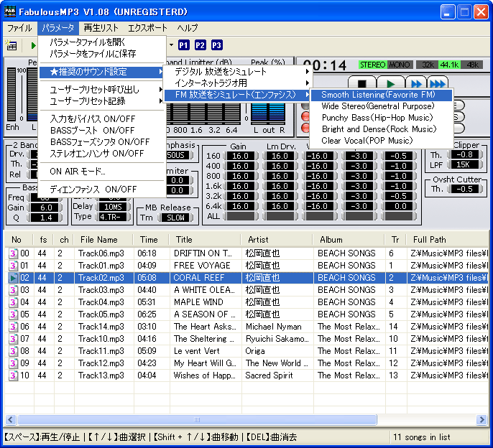493x448 pixels.
Task: Expand インターネットラジオ用 submenu
Action: (x=237, y=83)
